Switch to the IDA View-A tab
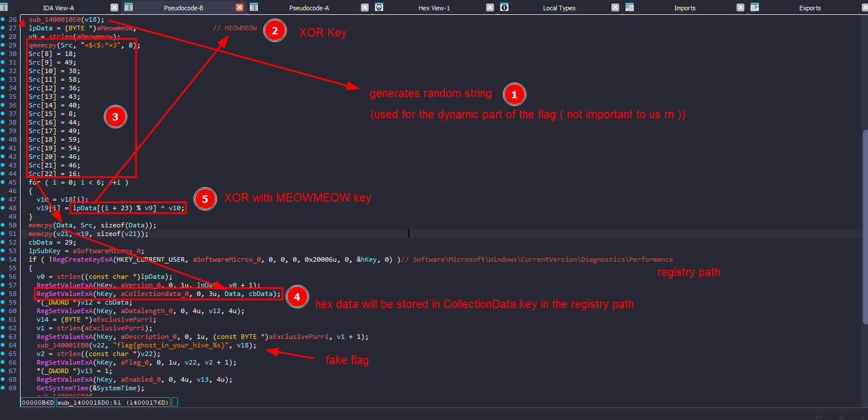868x420 pixels. point(59,8)
